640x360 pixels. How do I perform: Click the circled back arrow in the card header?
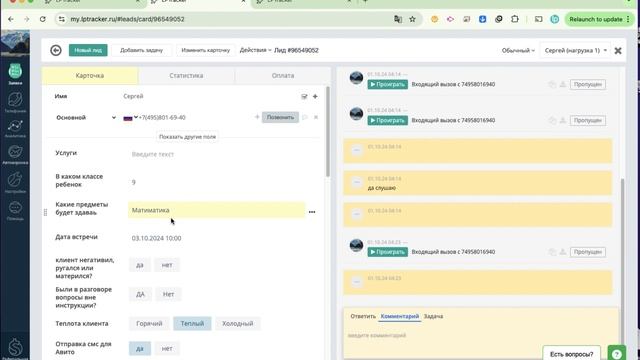[56, 50]
